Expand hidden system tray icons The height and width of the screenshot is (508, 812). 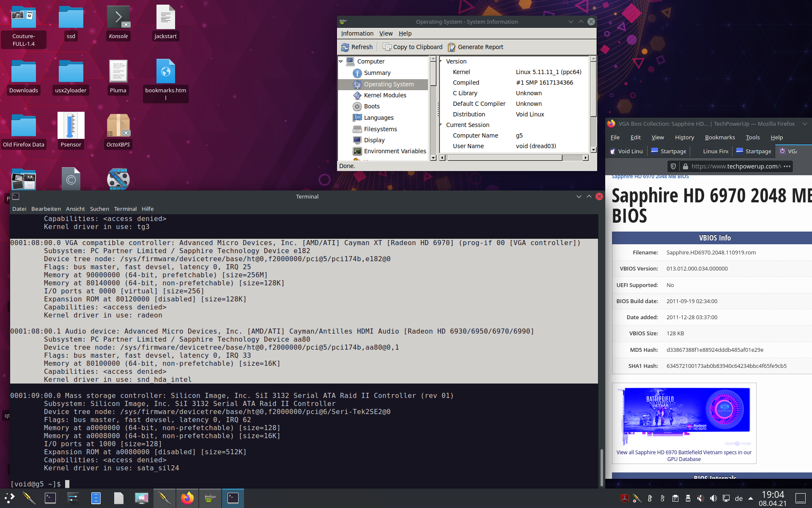[751, 498]
